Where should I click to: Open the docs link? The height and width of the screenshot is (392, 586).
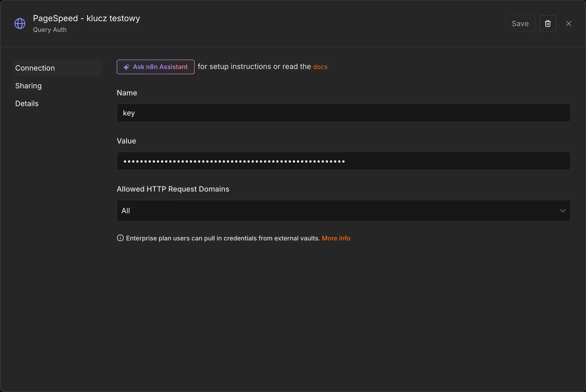[320, 67]
